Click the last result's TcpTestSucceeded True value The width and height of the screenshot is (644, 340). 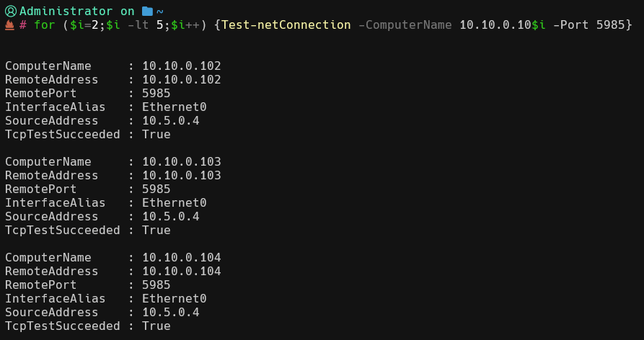coord(156,326)
